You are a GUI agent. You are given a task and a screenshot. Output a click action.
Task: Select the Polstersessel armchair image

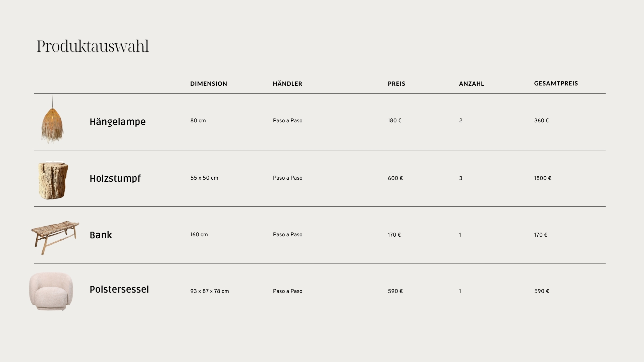click(51, 291)
